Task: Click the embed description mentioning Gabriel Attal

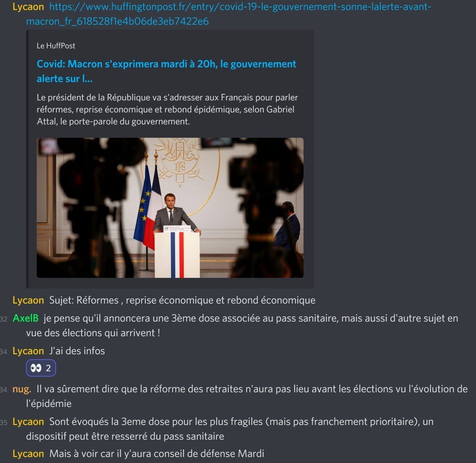Action: pyautogui.click(x=167, y=109)
